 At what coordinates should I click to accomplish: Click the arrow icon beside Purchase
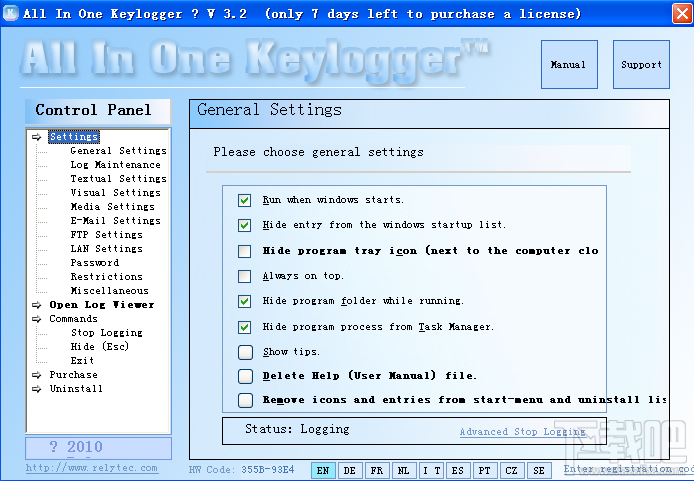(x=37, y=375)
